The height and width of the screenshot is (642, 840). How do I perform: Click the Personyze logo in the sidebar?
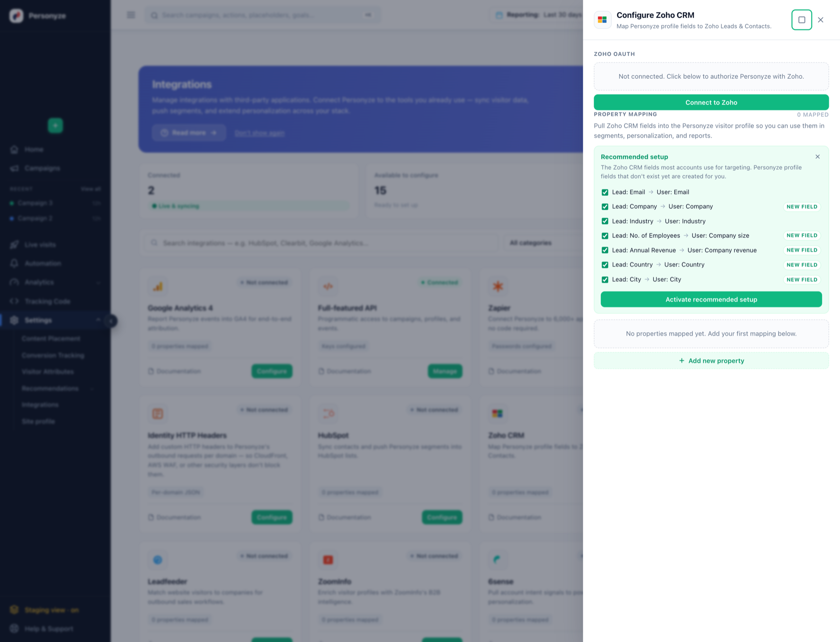coord(16,16)
